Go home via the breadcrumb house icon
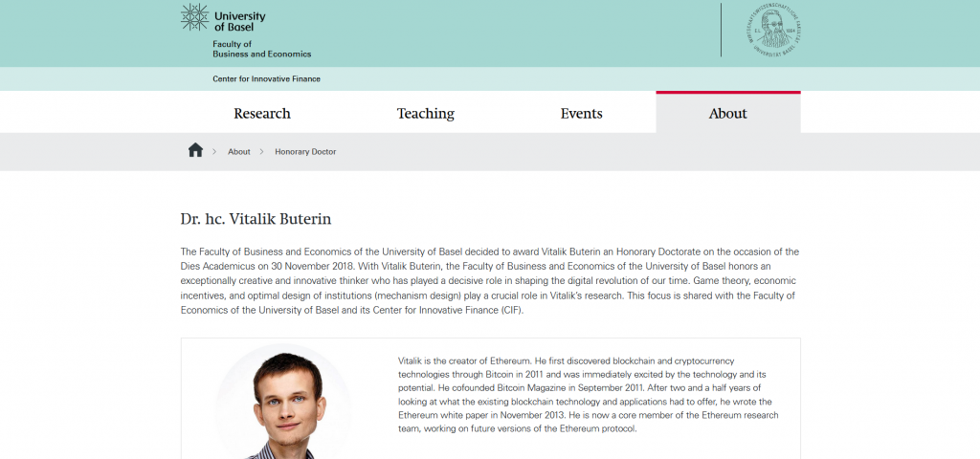This screenshot has width=980, height=459. point(195,150)
